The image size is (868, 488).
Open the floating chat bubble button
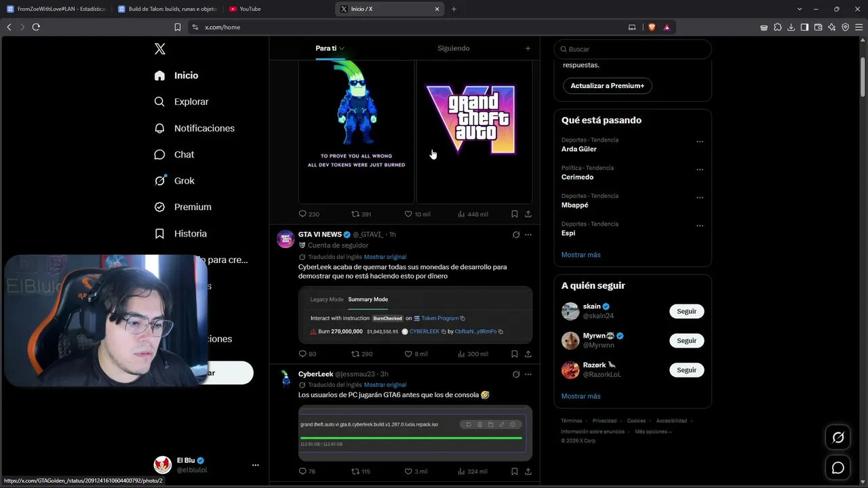pos(838,468)
